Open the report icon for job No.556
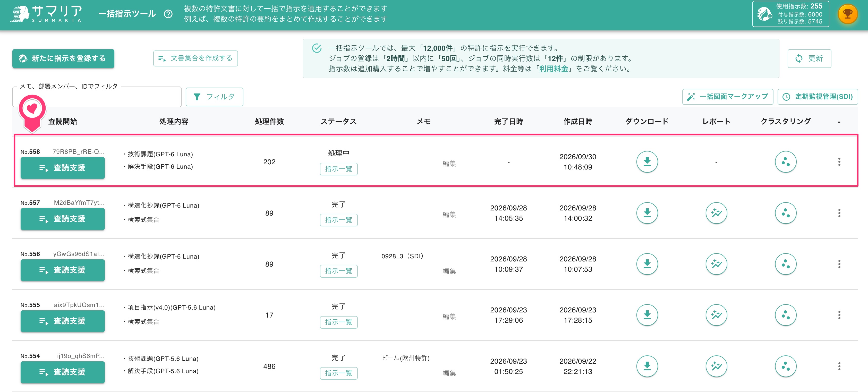The image size is (868, 392). pos(716,264)
